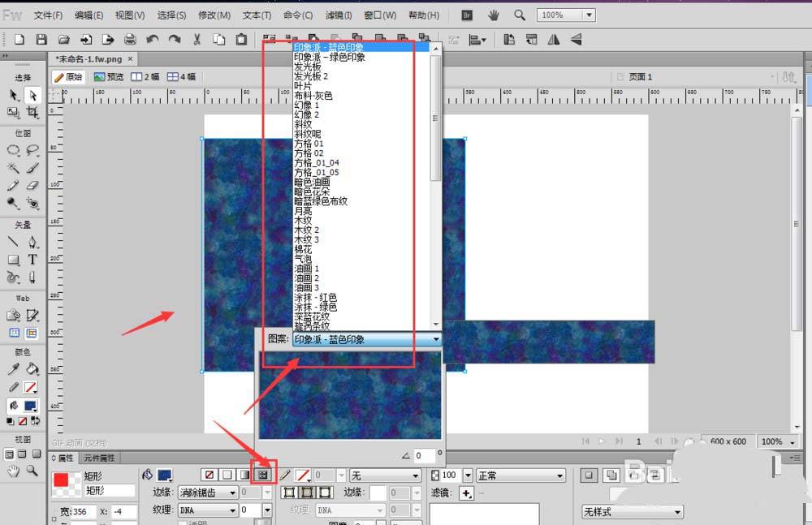Open the 滤镜(I) filters menu

click(338, 15)
